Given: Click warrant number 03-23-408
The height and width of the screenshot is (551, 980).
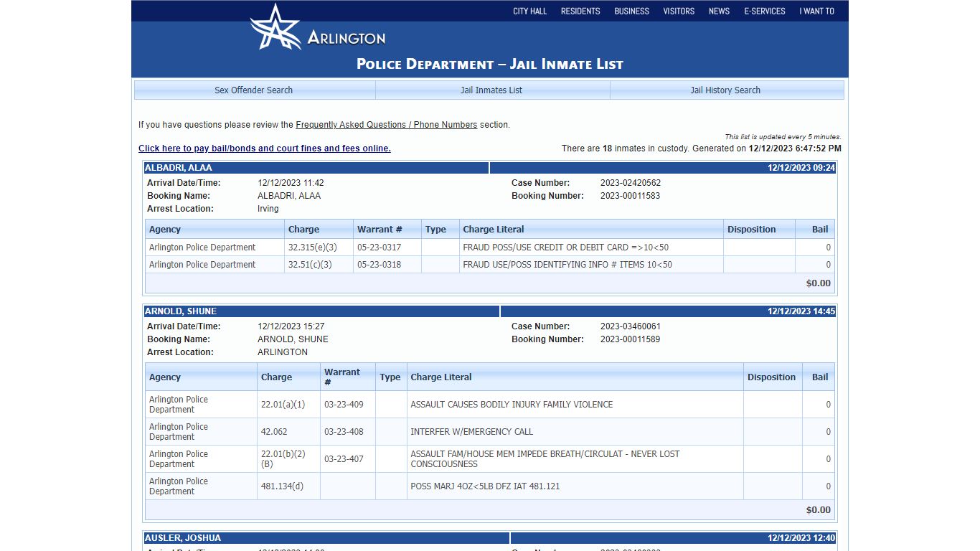Looking at the screenshot, I should coord(344,432).
